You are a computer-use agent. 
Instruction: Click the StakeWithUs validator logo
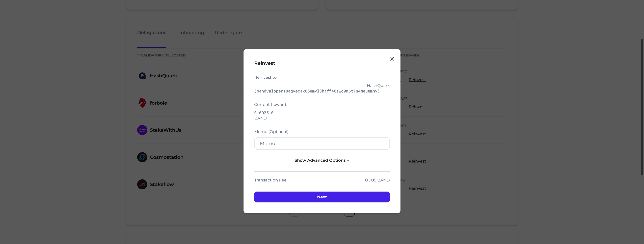pyautogui.click(x=142, y=130)
